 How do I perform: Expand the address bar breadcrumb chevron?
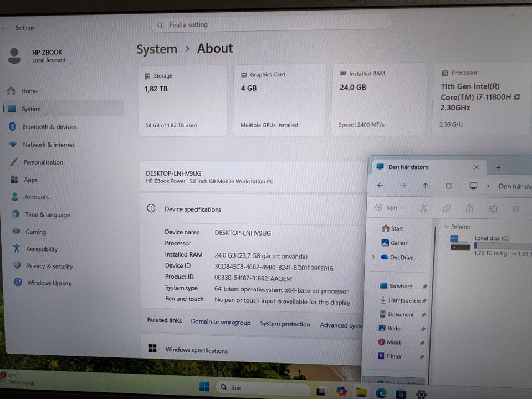[488, 186]
